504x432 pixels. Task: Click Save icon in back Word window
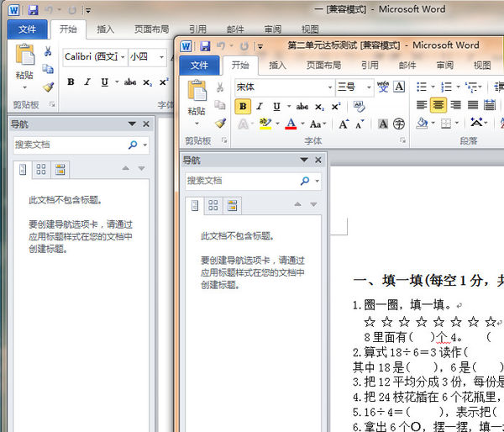[33, 10]
